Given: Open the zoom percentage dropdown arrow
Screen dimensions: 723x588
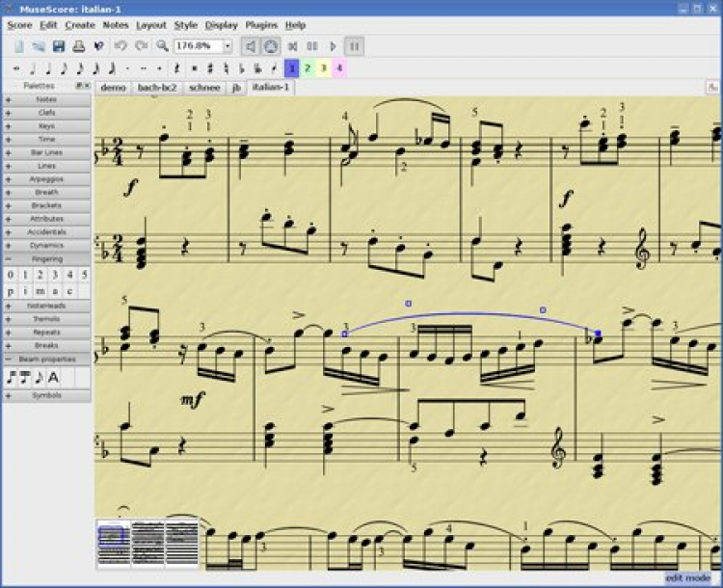Looking at the screenshot, I should pyautogui.click(x=228, y=46).
